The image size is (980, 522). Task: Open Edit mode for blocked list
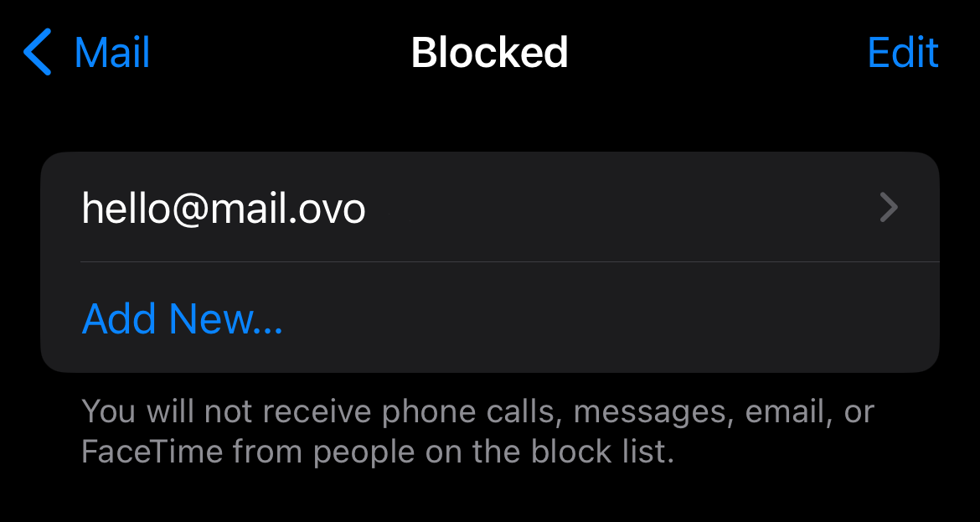coord(903,53)
